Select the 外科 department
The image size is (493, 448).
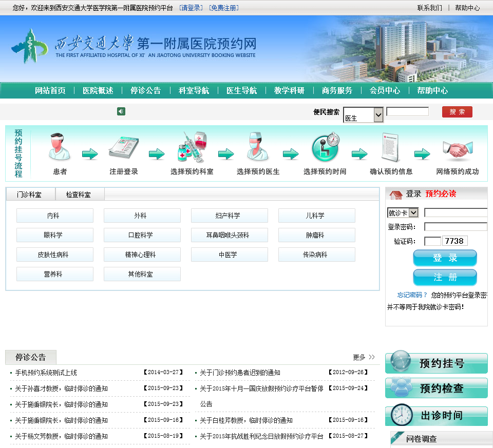point(142,216)
